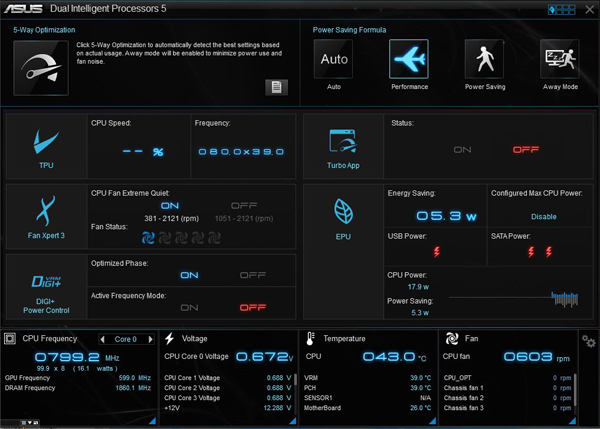Launch the 5-Way Optimization speedometer icon
Image resolution: width=600 pixels, height=429 pixels.
click(41, 68)
